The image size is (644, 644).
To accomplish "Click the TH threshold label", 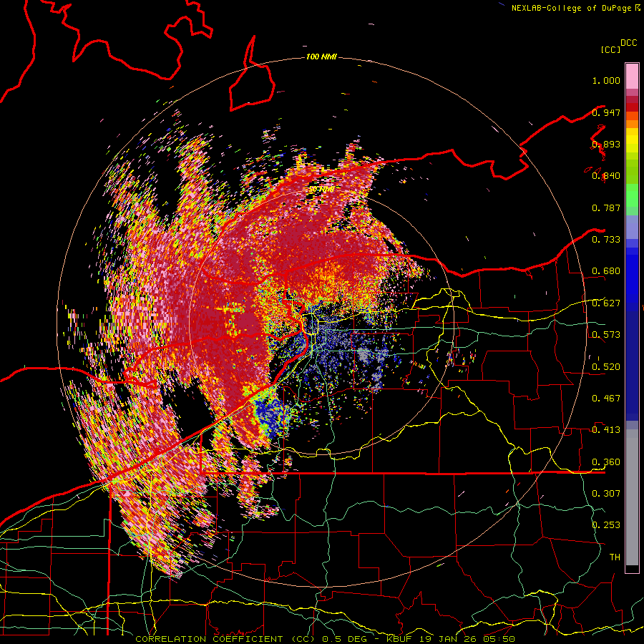I will click(x=615, y=557).
